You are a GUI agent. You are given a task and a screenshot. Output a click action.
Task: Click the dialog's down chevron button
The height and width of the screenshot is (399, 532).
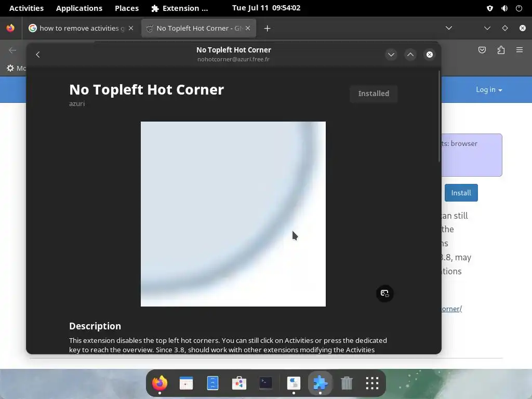391,55
